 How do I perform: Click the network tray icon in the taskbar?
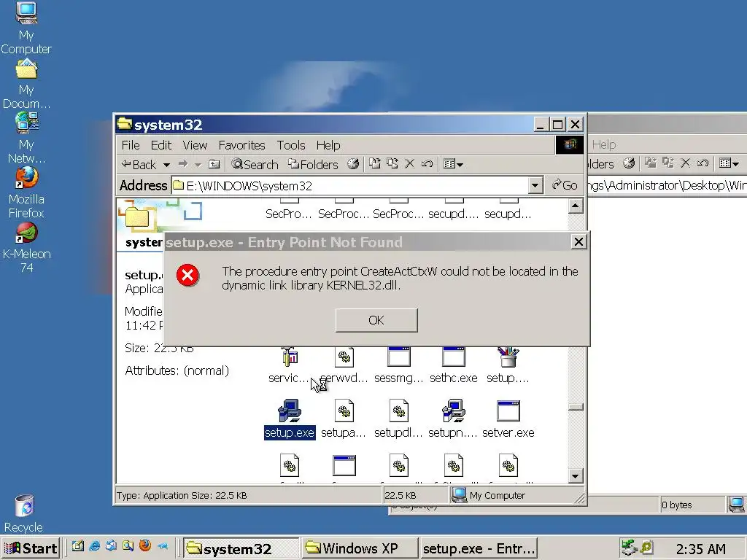tap(629, 548)
